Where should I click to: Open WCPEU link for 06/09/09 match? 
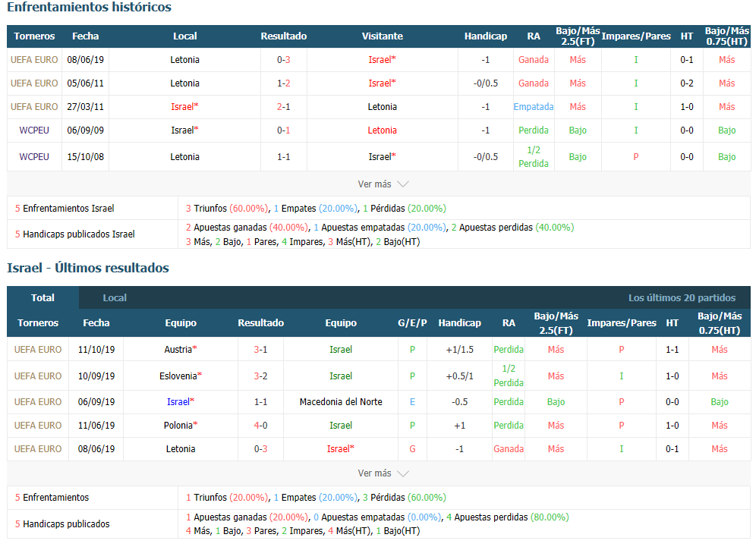point(34,130)
